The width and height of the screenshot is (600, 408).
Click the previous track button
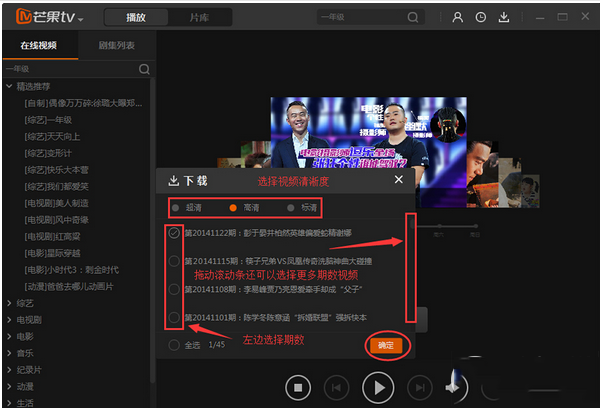tap(336, 388)
